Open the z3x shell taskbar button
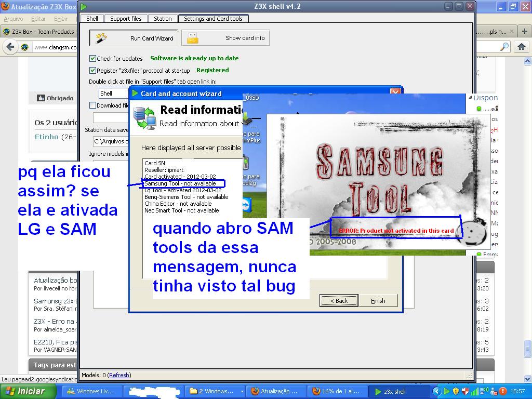The height and width of the screenshot is (399, 532). tap(398, 391)
